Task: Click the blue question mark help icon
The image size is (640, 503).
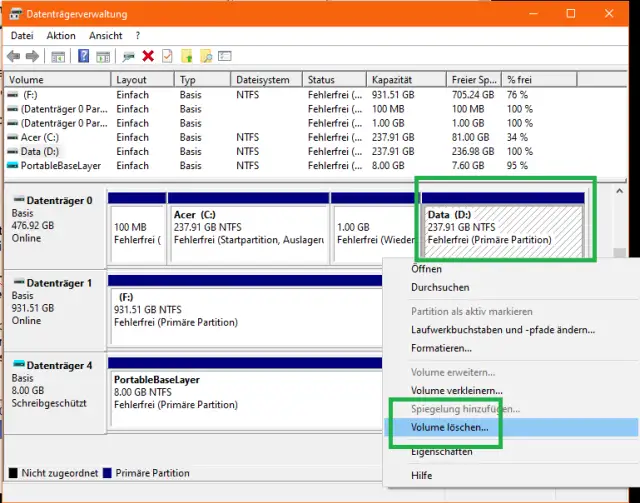Action: click(84, 56)
